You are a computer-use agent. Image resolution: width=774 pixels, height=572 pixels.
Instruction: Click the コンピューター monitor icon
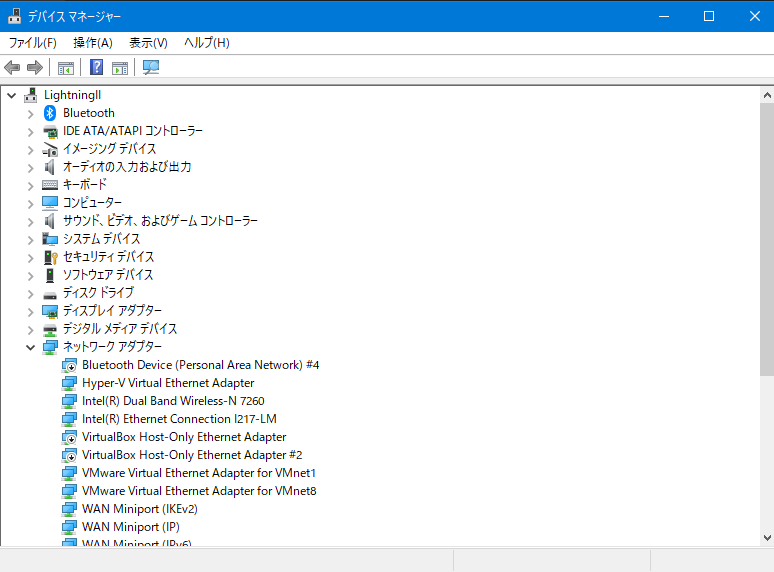pos(50,203)
